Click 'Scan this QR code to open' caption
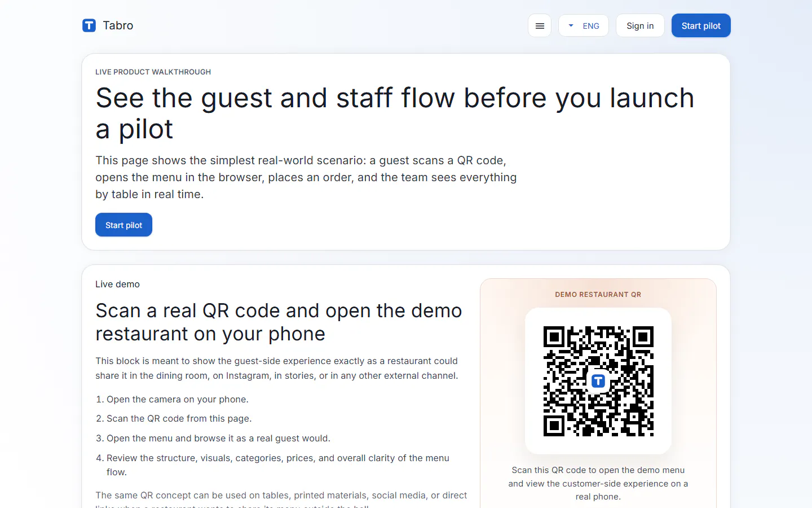Screen dimensions: 812x508 tap(598, 483)
